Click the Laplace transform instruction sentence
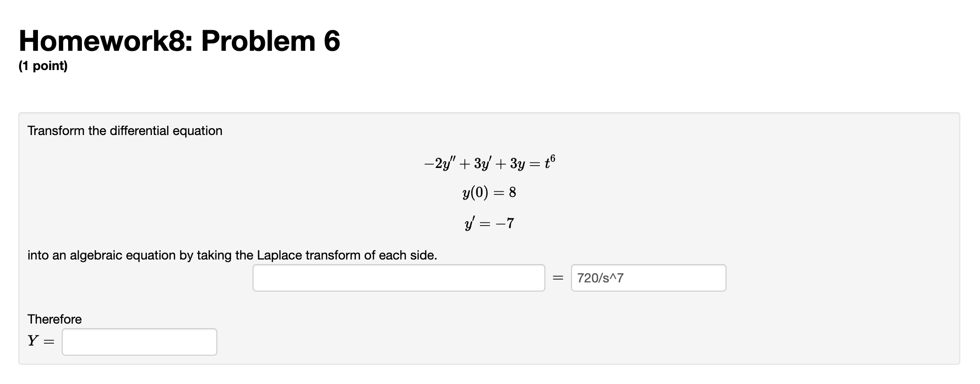Image resolution: width=980 pixels, height=384 pixels. 232,255
